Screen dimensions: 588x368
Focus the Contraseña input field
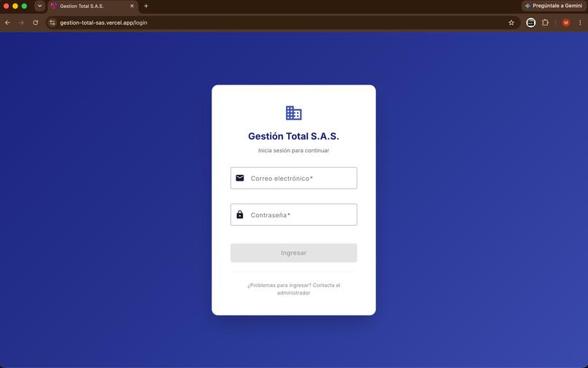click(x=293, y=215)
